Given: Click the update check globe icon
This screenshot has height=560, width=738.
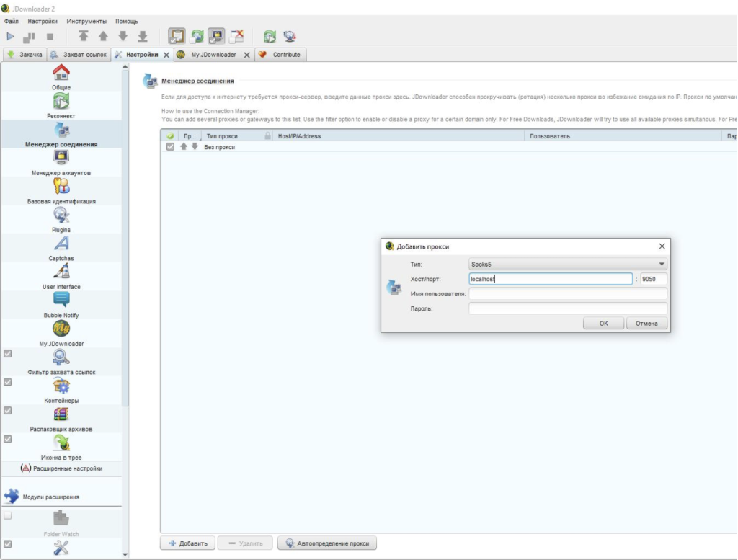Looking at the screenshot, I should pyautogui.click(x=290, y=36).
